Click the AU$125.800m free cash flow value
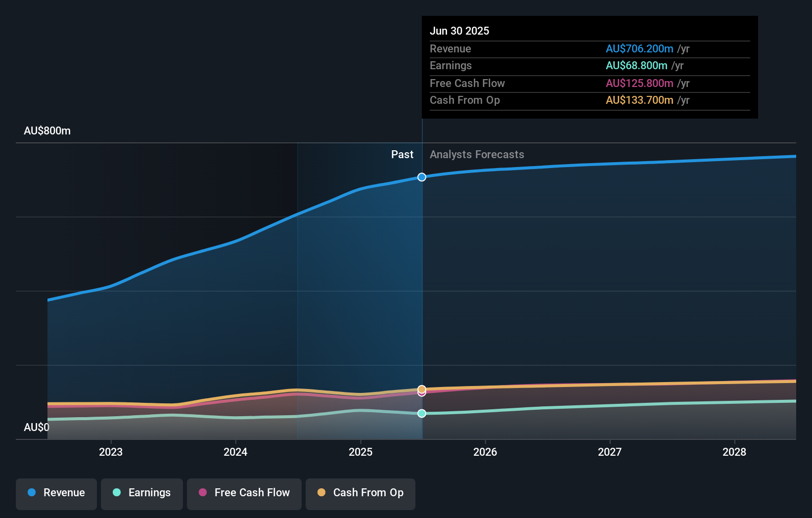 pos(639,84)
